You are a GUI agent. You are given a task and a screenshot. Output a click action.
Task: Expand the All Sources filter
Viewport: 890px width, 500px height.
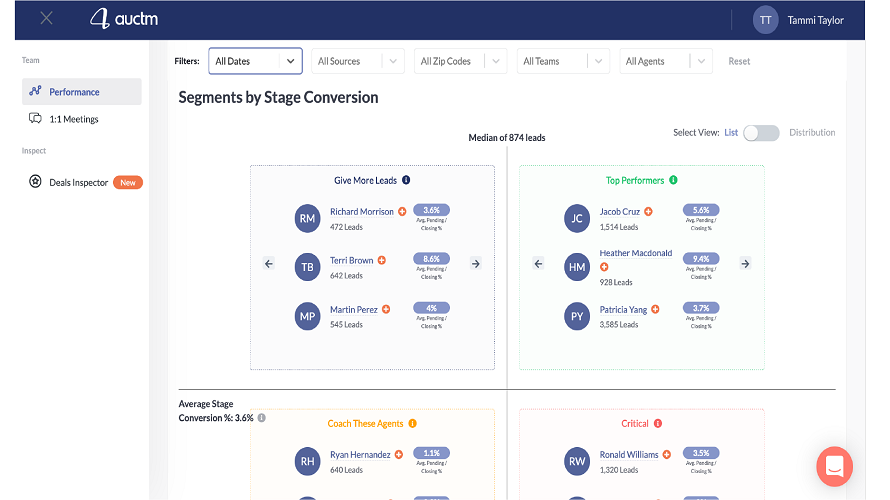(358, 61)
